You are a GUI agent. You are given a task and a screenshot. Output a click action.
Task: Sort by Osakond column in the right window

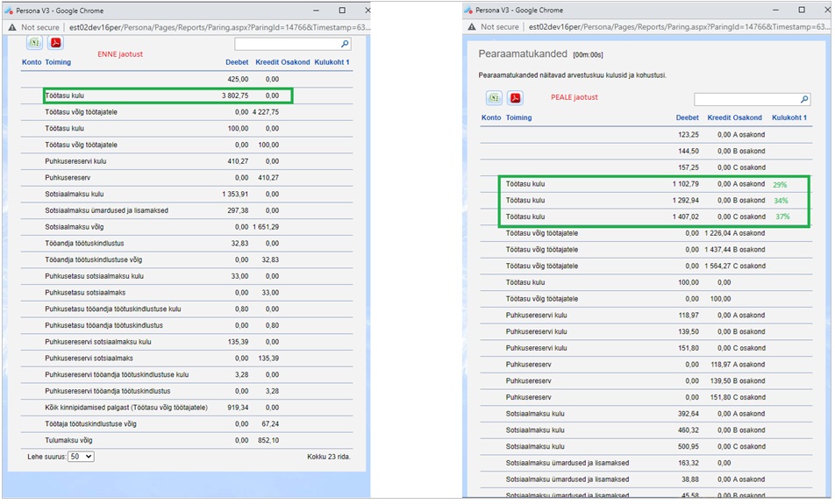tap(748, 117)
